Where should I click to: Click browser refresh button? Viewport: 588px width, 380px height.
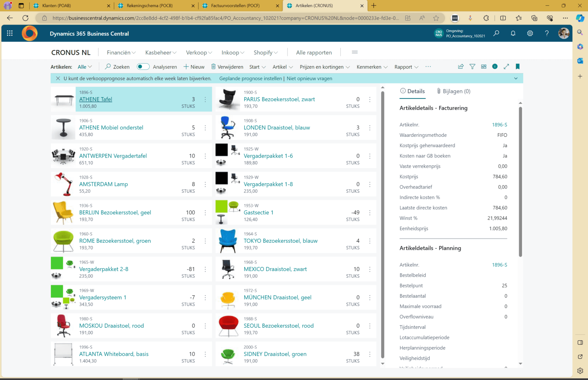(x=25, y=18)
